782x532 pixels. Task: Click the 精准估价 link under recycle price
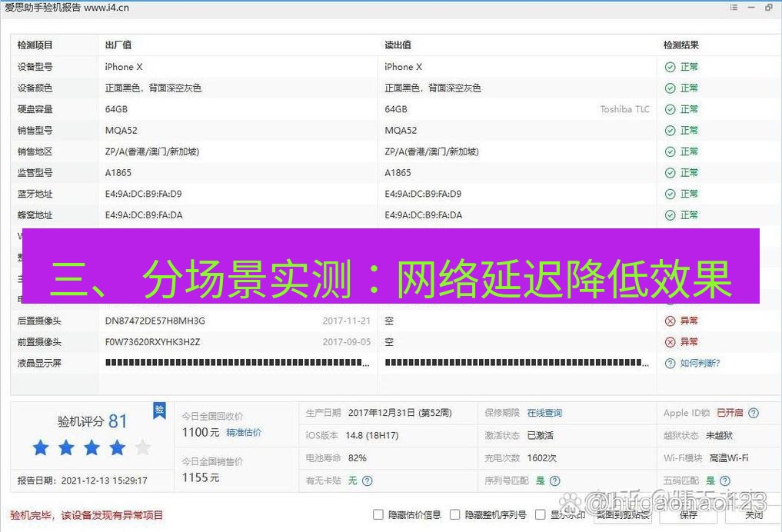pyautogui.click(x=244, y=431)
